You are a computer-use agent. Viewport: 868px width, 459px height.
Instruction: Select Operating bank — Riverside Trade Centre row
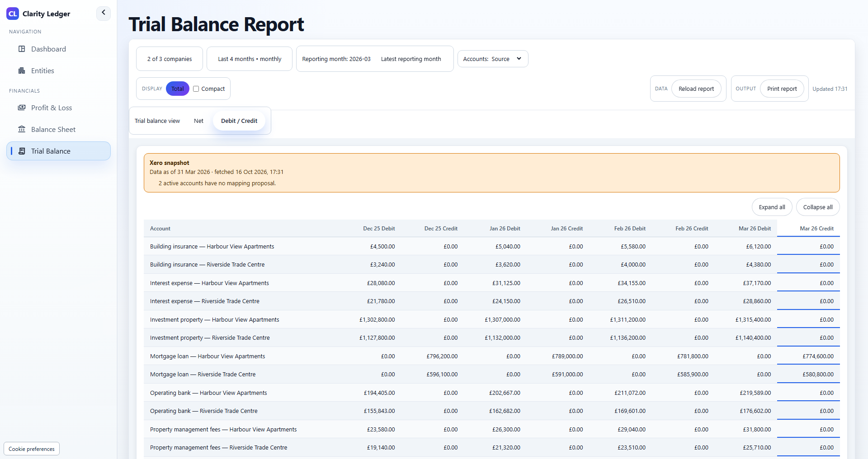(492, 411)
